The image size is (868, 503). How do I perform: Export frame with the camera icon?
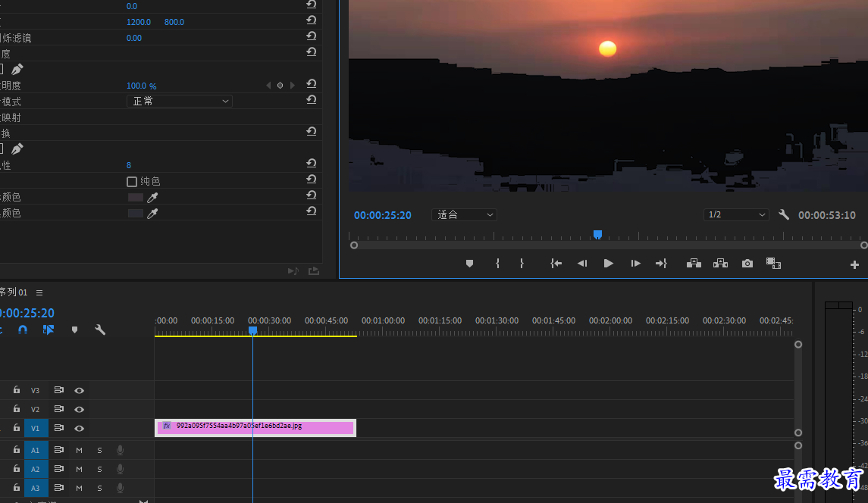747,264
